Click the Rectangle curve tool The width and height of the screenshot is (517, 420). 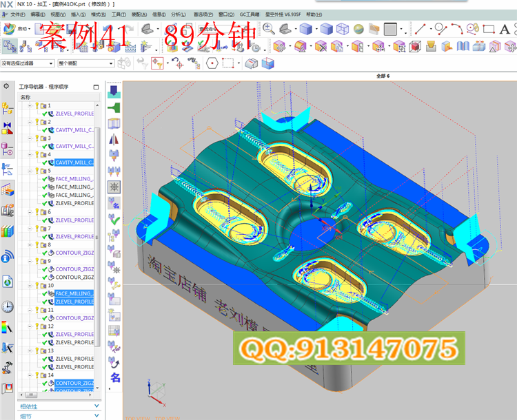(x=489, y=29)
